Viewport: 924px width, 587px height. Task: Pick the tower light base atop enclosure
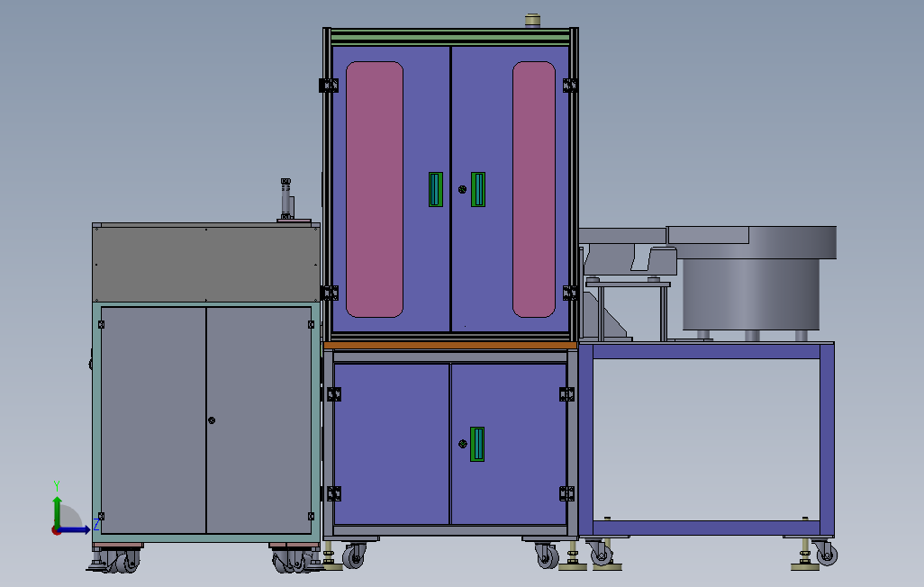pyautogui.click(x=533, y=20)
